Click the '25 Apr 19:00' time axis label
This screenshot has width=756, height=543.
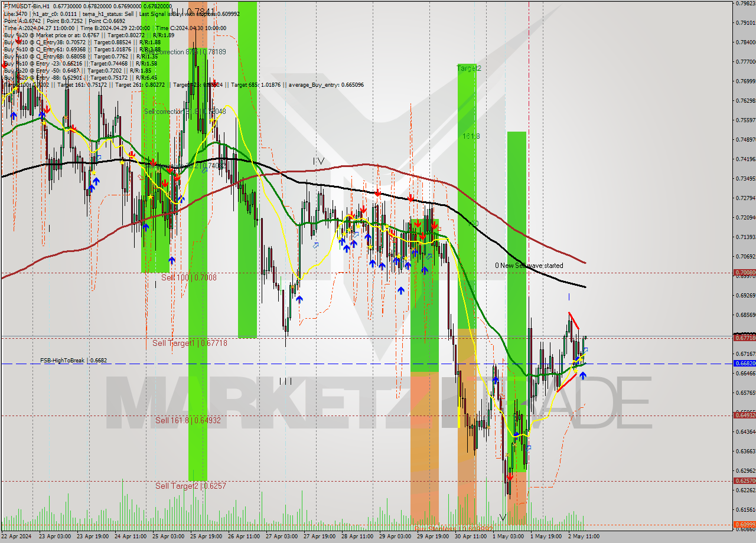[206, 537]
